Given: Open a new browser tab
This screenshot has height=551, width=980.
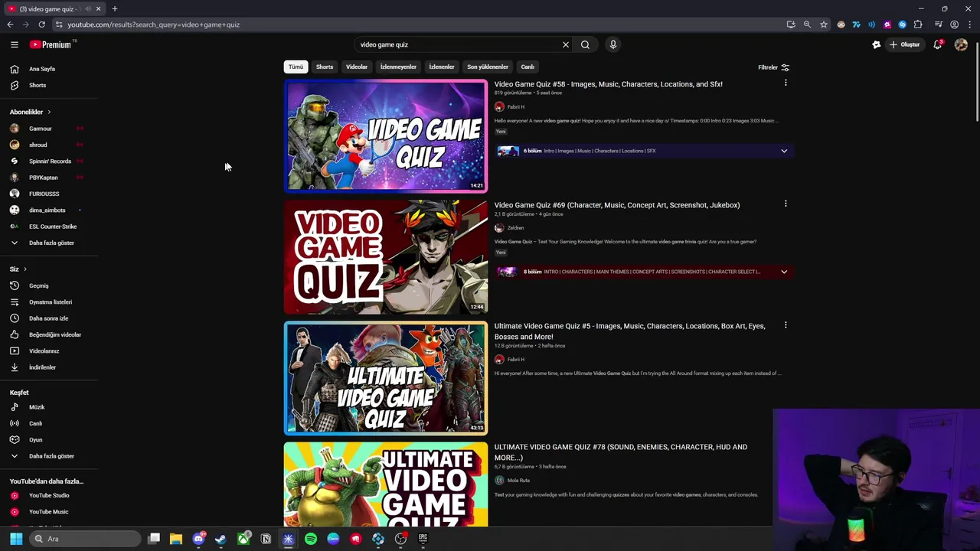Looking at the screenshot, I should (115, 8).
